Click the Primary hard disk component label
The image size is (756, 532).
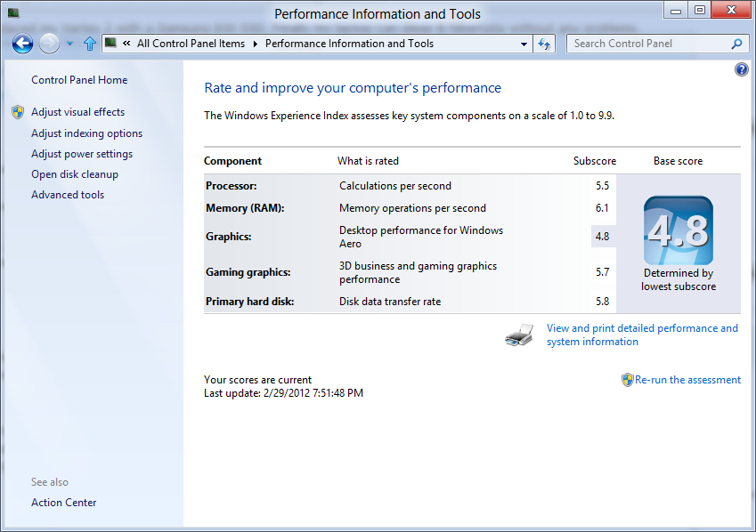tap(249, 302)
